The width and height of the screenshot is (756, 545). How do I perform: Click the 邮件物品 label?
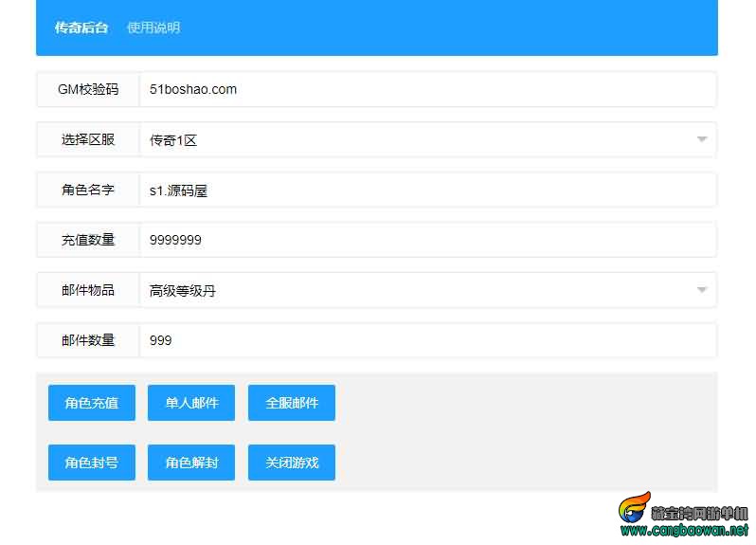coord(88,290)
